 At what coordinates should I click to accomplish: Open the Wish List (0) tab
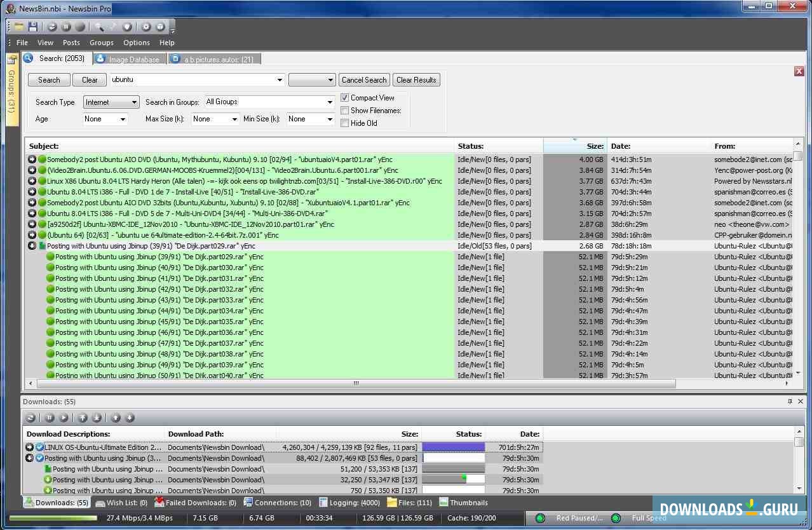122,503
